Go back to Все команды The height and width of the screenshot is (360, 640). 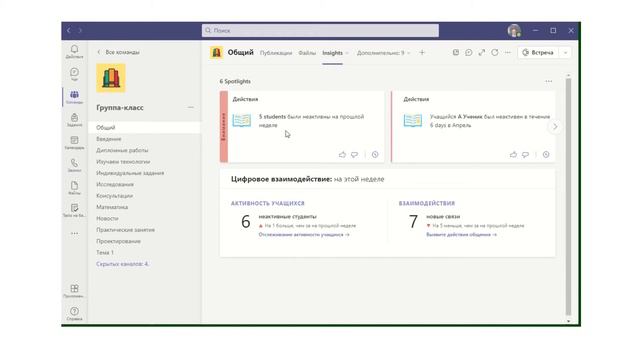[x=118, y=52]
